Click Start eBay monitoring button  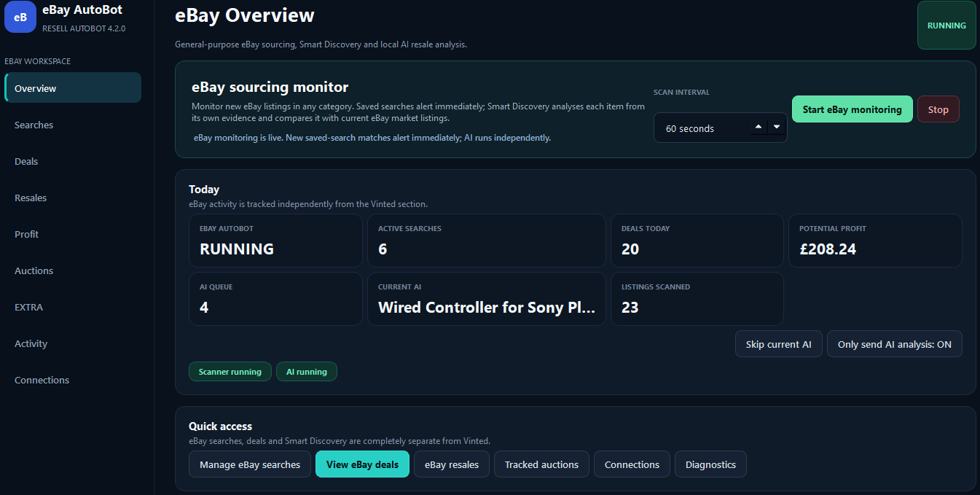coord(852,109)
